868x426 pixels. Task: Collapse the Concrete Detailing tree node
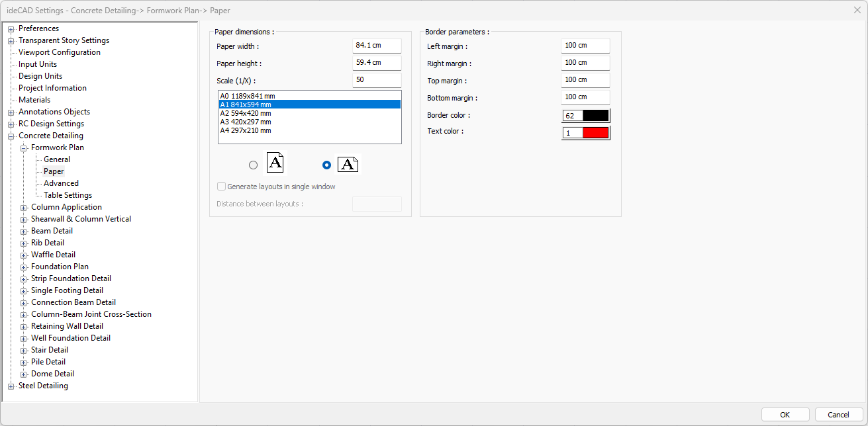pos(11,136)
